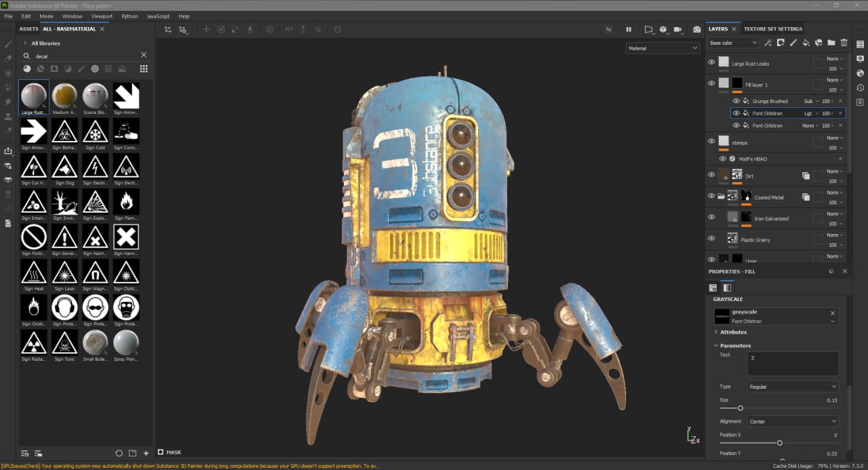Delete layer using trash icon
Image resolution: width=868 pixels, height=470 pixels.
pyautogui.click(x=844, y=43)
